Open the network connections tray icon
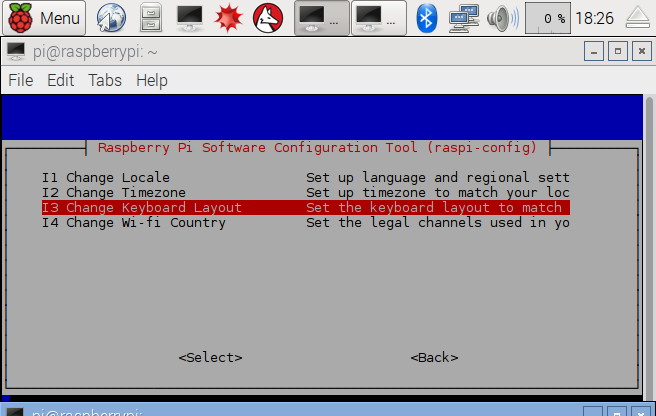The height and width of the screenshot is (416, 656). (x=464, y=18)
